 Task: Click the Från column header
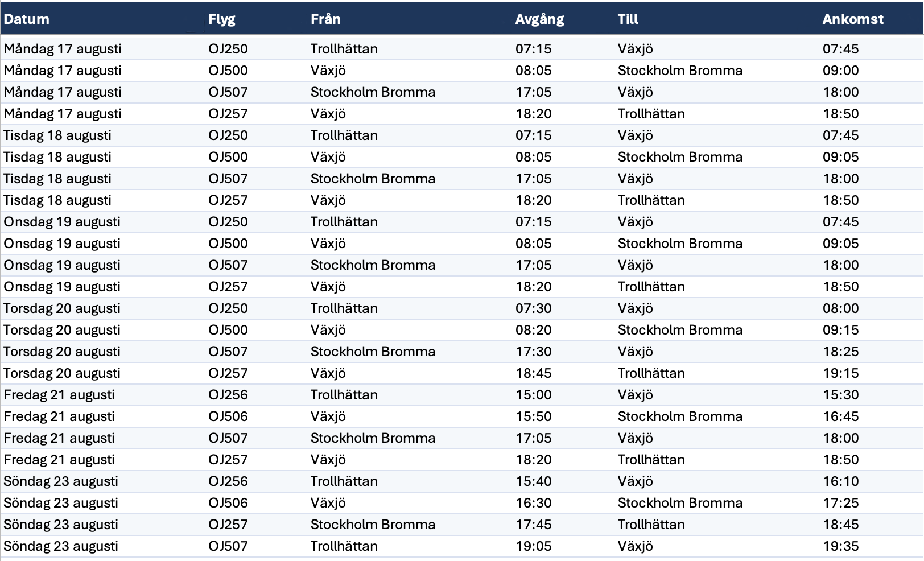[325, 19]
